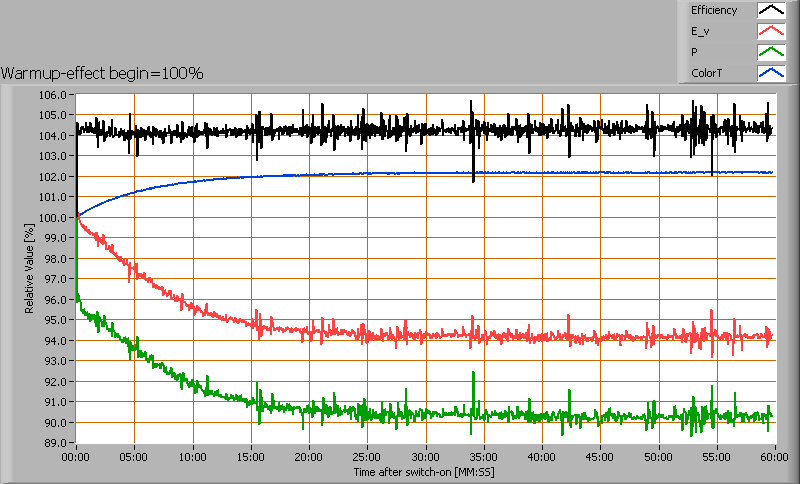The image size is (800, 484).
Task: Select the Efficiency legend label
Action: pyautogui.click(x=713, y=10)
